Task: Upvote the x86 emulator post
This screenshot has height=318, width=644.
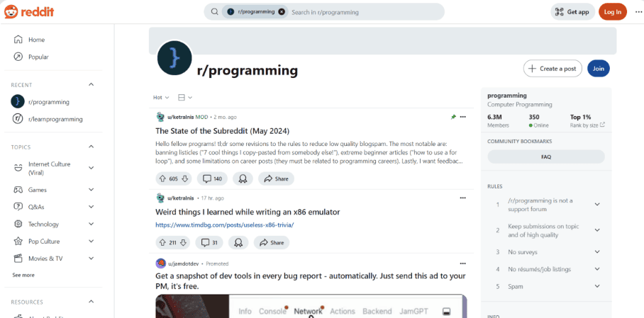Action: (x=162, y=242)
